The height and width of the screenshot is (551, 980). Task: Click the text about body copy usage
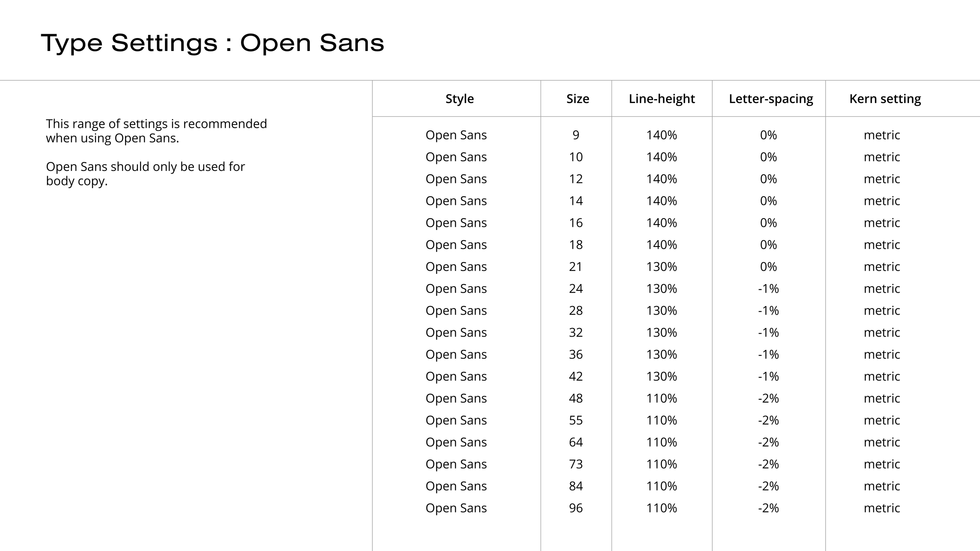tap(145, 174)
